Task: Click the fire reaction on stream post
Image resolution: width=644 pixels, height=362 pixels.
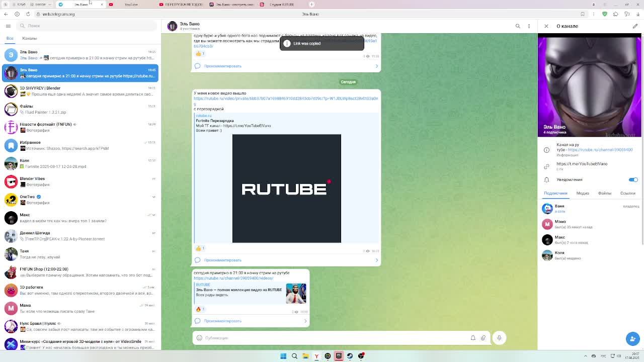Action: coord(200,309)
